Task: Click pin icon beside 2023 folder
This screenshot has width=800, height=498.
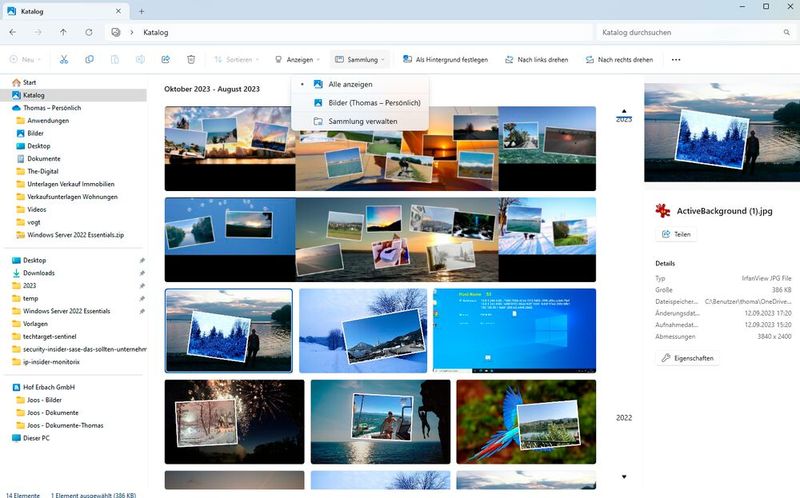Action: coord(142,286)
